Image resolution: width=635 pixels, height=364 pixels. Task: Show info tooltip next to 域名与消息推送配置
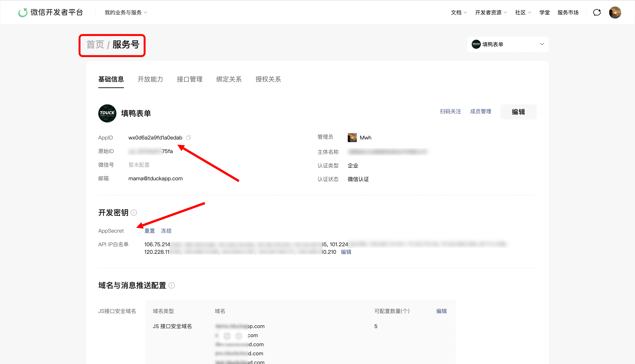pyautogui.click(x=171, y=285)
